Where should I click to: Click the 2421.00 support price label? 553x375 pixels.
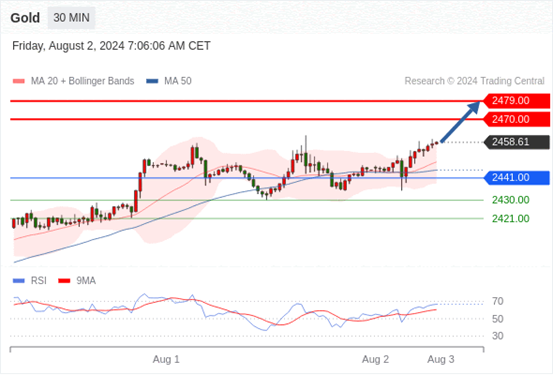511,219
